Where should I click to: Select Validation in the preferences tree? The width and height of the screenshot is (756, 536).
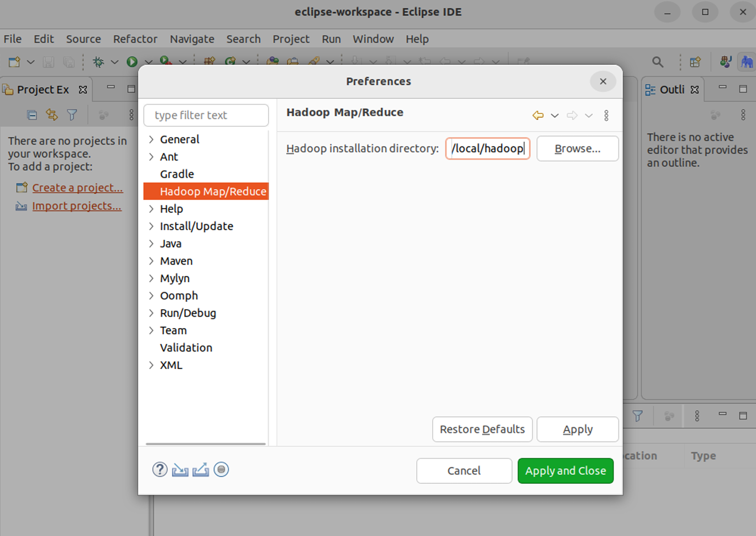[x=186, y=348]
